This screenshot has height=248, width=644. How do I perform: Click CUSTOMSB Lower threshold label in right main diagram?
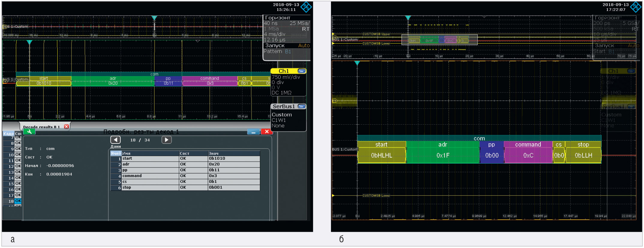376,195
